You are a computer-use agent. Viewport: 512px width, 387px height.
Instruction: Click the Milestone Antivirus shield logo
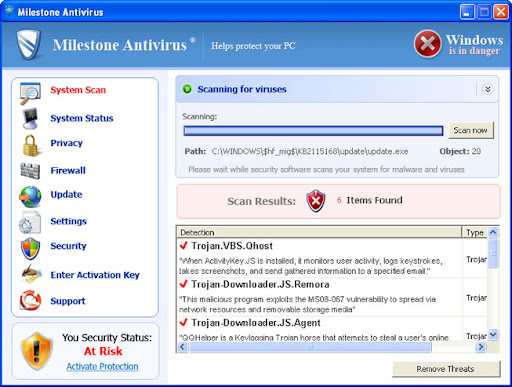(28, 45)
